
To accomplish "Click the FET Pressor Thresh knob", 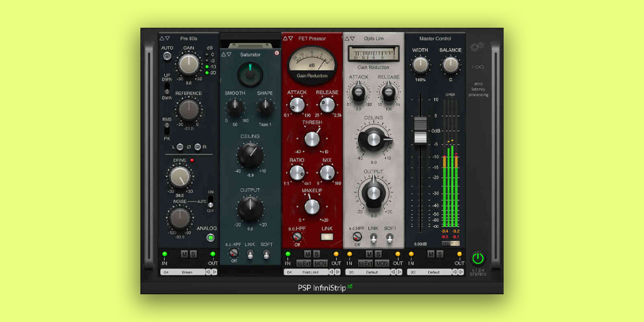I will 312,138.
